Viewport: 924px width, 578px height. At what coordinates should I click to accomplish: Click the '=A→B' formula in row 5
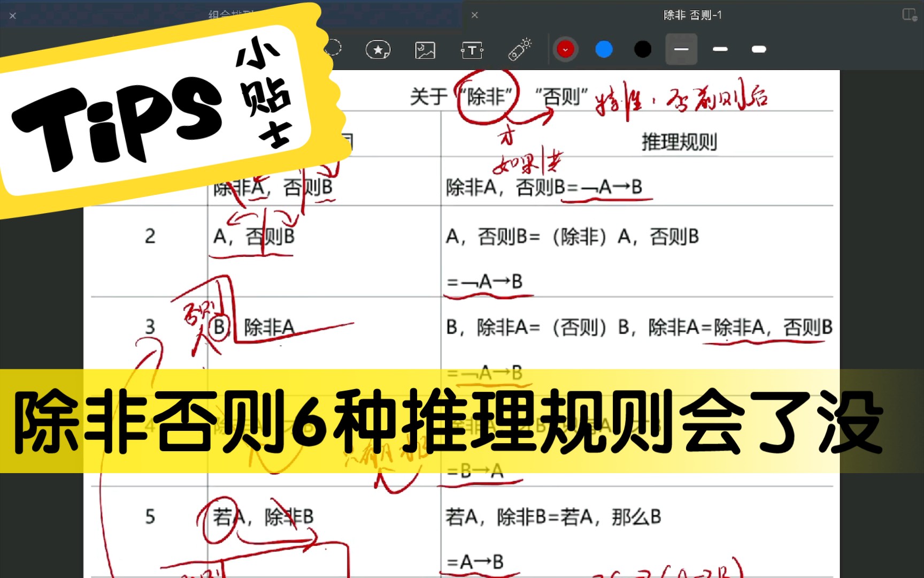[x=475, y=562]
